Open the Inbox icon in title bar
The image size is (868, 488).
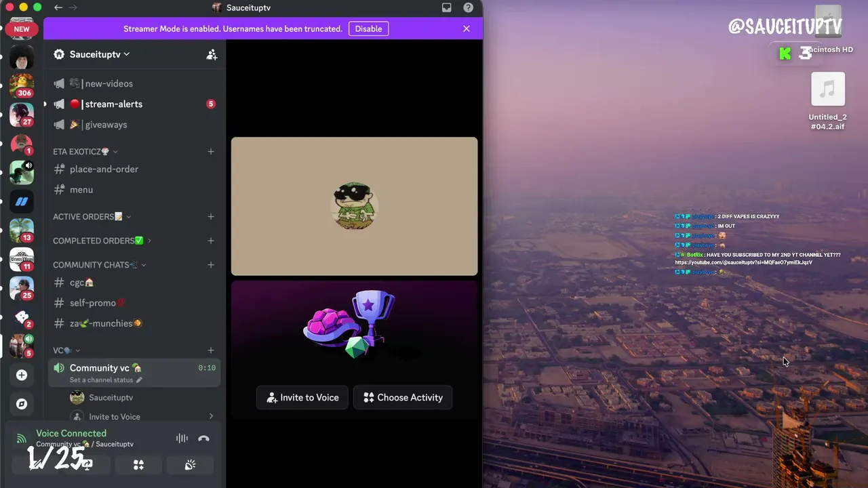click(447, 7)
